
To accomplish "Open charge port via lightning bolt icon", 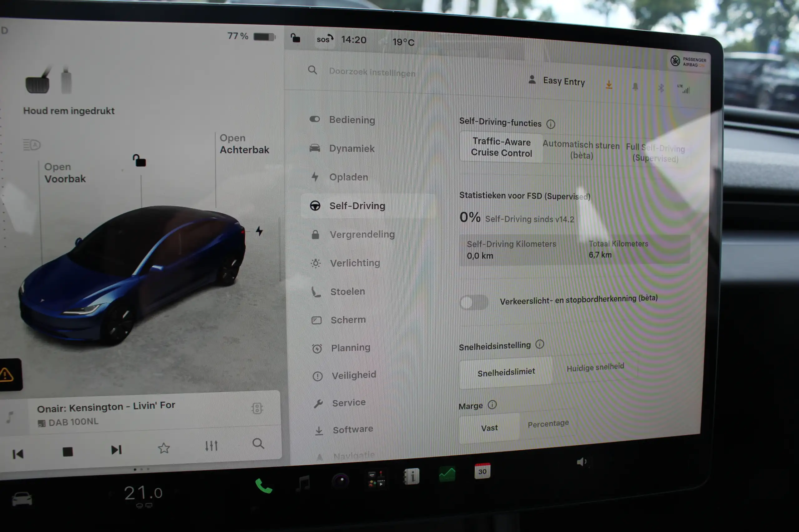I will coord(259,231).
